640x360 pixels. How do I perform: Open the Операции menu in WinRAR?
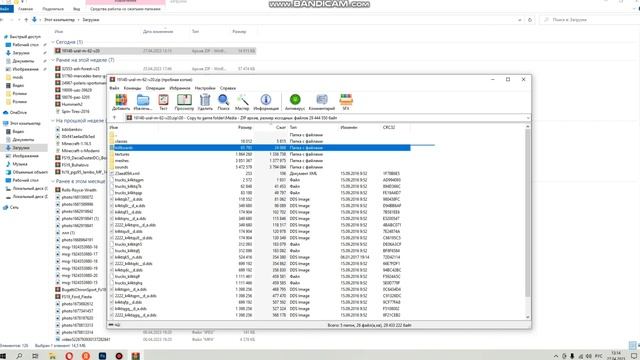click(x=155, y=88)
